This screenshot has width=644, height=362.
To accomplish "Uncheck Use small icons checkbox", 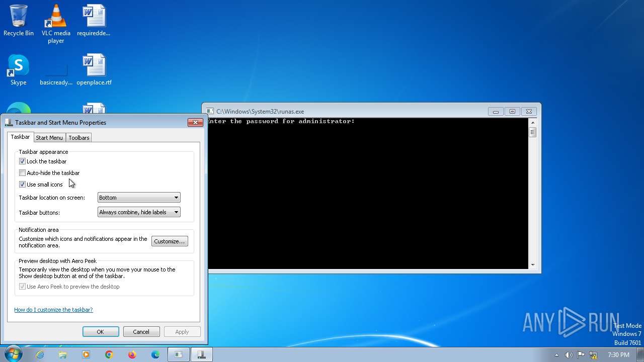I will coord(22,185).
